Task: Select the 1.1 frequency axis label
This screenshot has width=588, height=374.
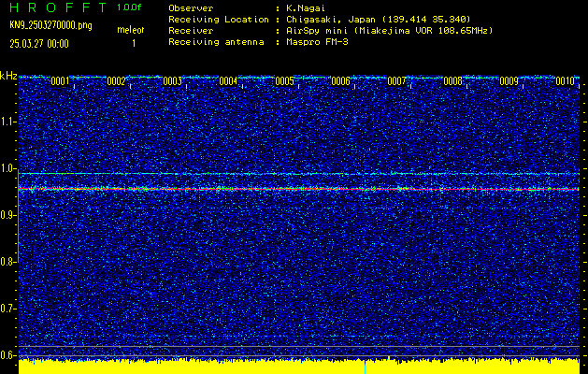Action: (x=7, y=122)
